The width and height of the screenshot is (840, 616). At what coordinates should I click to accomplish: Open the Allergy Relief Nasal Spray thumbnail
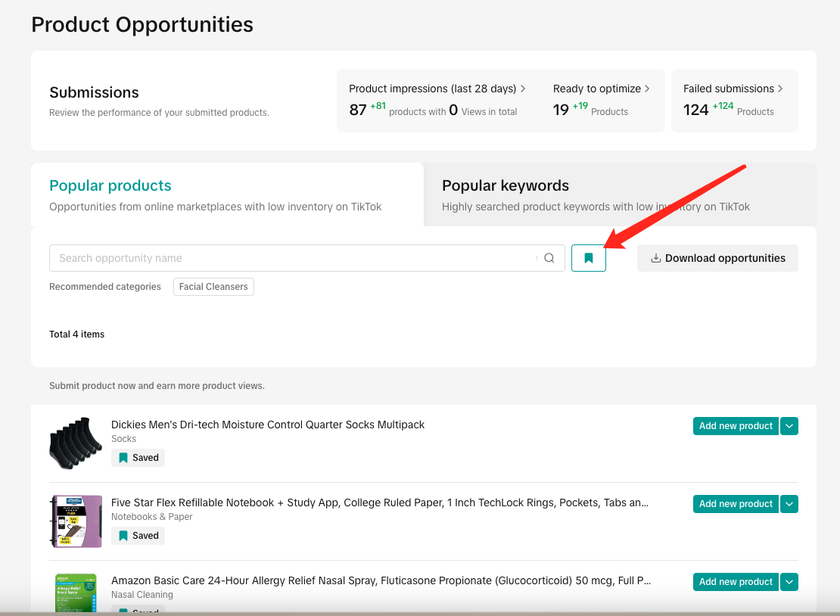tap(76, 593)
